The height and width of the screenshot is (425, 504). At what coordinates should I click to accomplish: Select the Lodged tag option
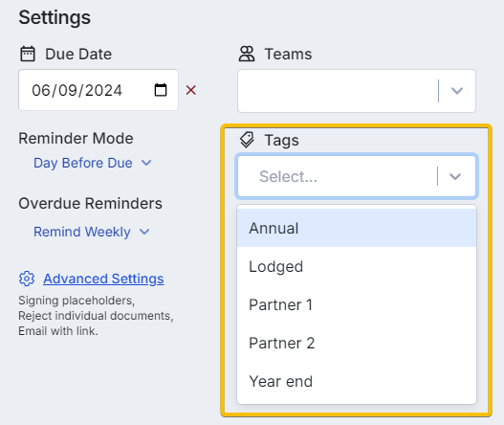coord(357,266)
